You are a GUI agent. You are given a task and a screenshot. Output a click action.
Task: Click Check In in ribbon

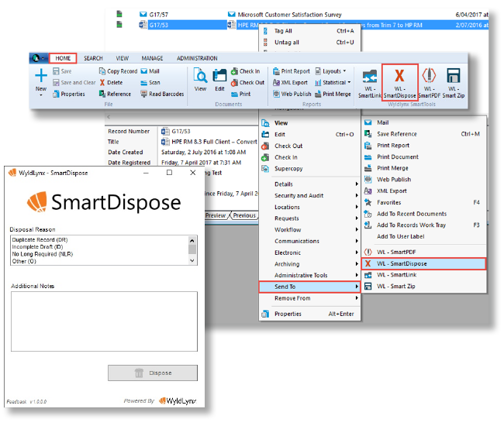coord(246,71)
